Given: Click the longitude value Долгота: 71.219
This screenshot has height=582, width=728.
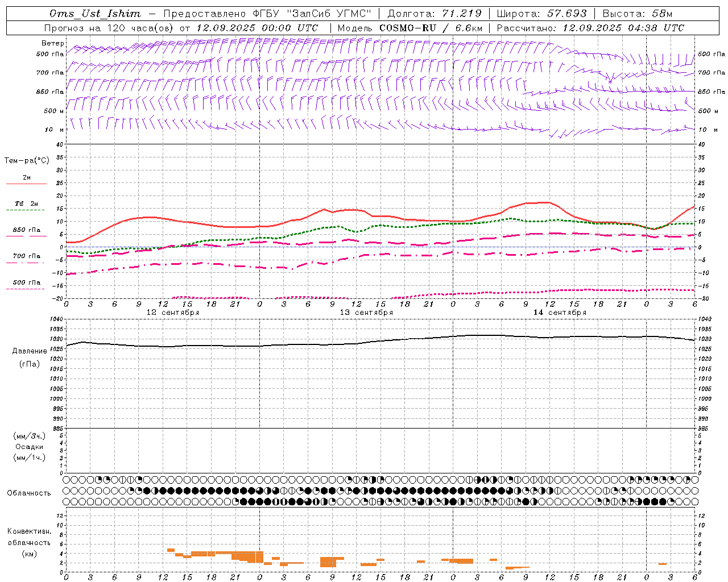Looking at the screenshot, I should click(x=435, y=14).
